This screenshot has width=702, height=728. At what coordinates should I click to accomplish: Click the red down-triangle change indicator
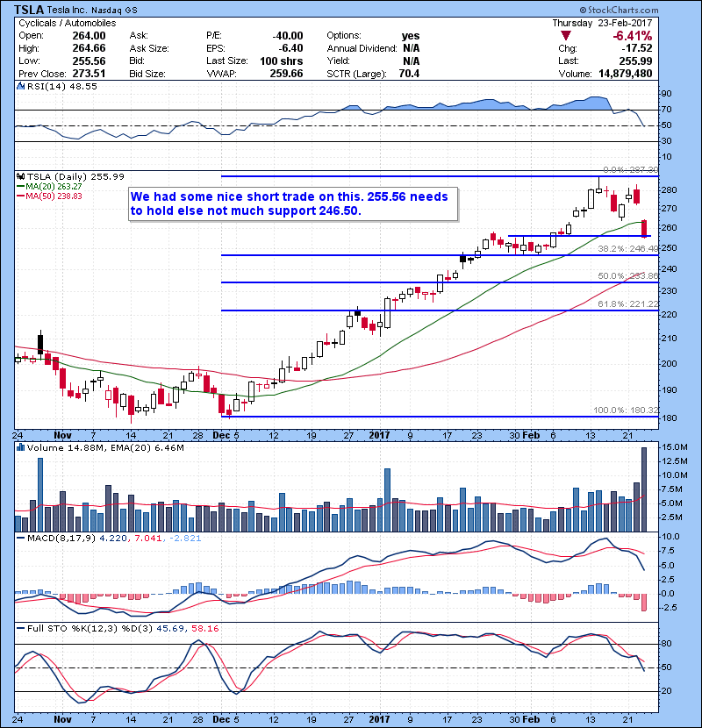[x=565, y=36]
